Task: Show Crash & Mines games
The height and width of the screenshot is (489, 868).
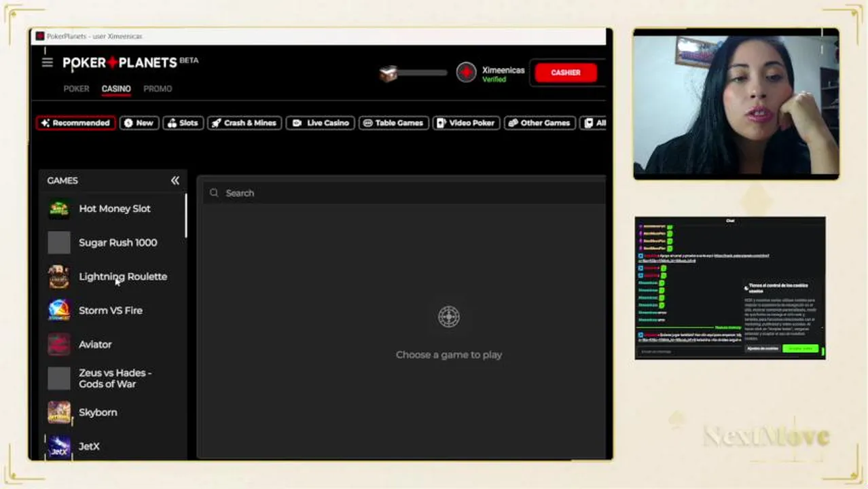Action: tap(245, 123)
